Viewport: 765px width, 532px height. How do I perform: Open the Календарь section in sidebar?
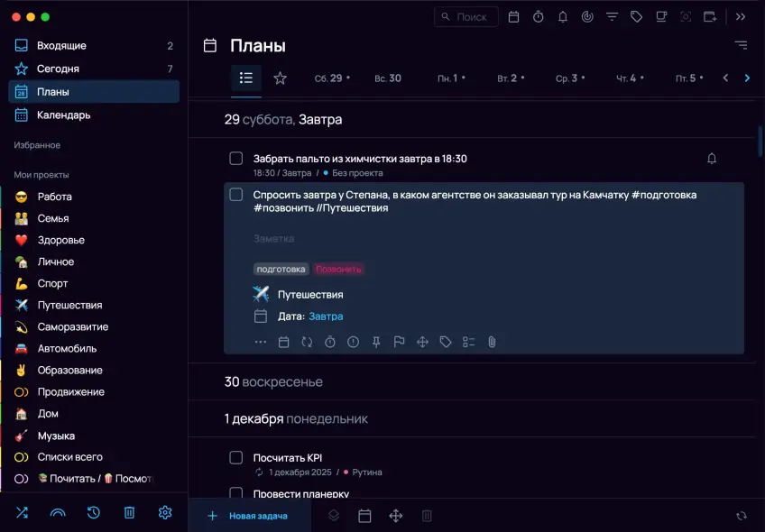[x=63, y=115]
